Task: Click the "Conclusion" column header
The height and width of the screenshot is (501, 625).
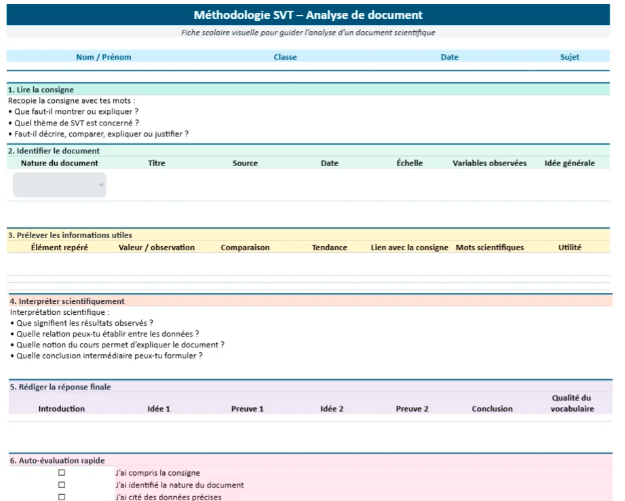Action: pyautogui.click(x=492, y=409)
